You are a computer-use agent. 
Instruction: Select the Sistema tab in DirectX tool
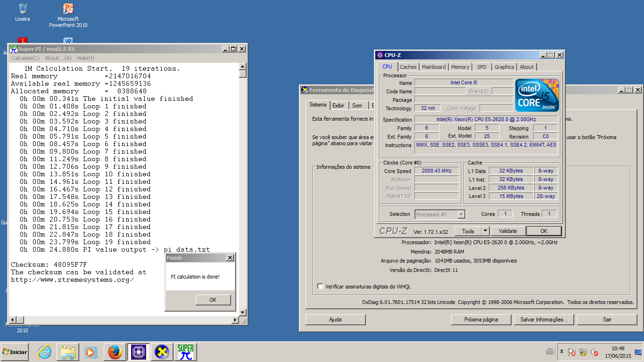point(318,105)
